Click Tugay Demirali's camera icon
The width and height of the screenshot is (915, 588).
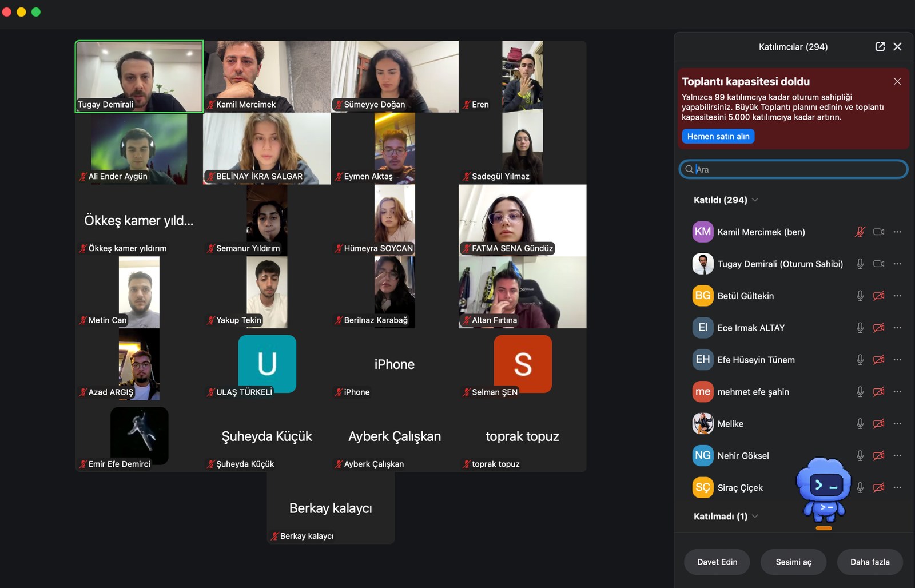click(879, 264)
